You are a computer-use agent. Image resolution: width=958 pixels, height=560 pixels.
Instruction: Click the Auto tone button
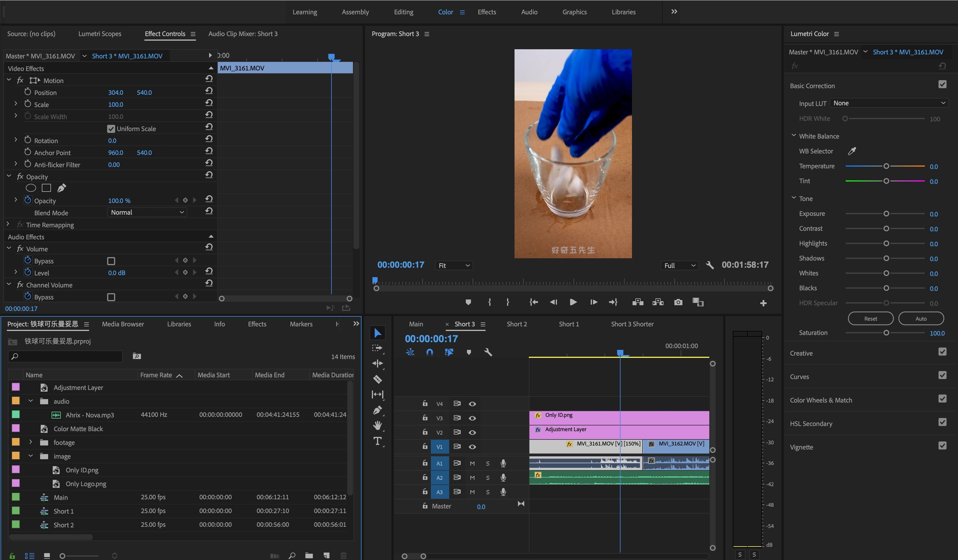point(921,318)
